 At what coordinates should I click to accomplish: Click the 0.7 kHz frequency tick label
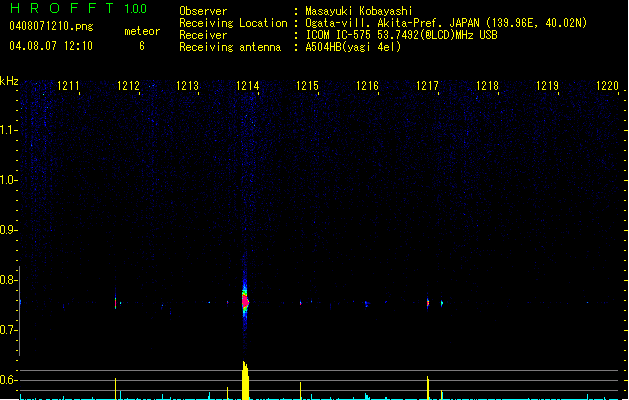pyautogui.click(x=8, y=330)
